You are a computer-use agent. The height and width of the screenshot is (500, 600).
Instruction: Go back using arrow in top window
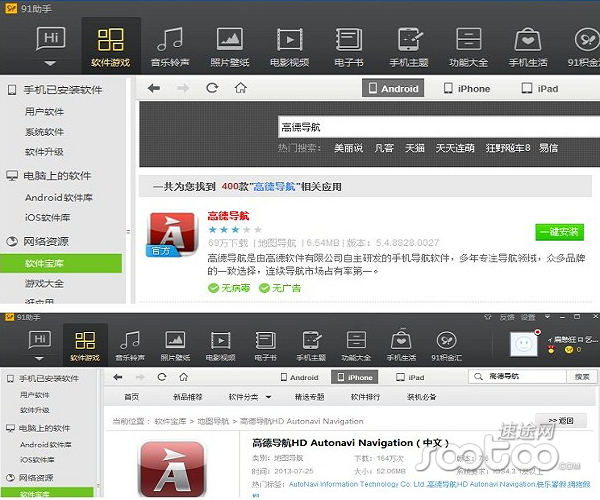154,88
